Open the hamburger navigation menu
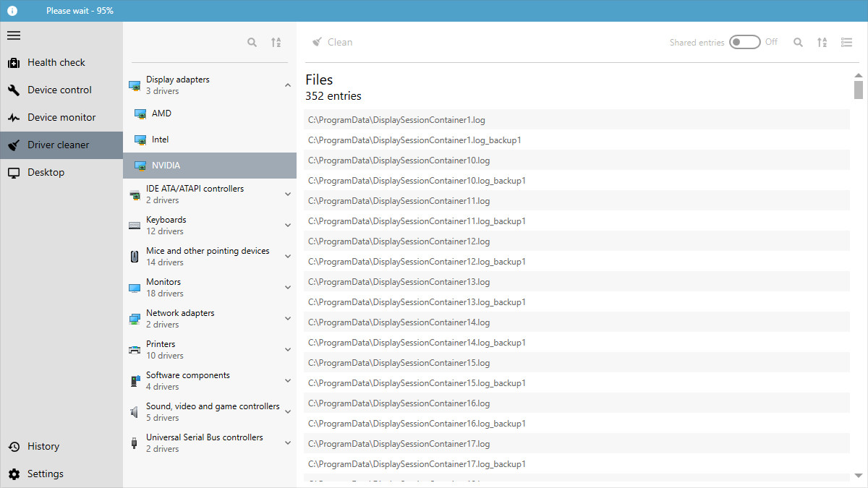This screenshot has width=868, height=488. (x=13, y=35)
